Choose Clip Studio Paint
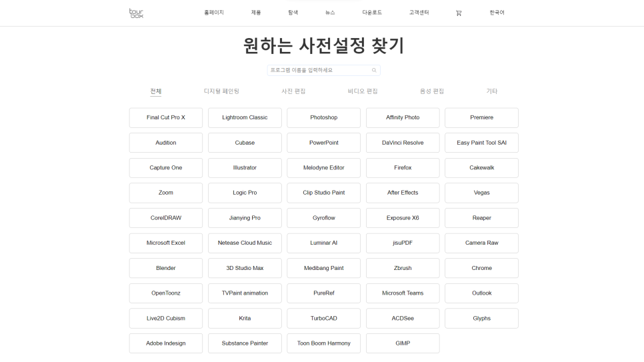Image resolution: width=644 pixels, height=362 pixels. 323,193
